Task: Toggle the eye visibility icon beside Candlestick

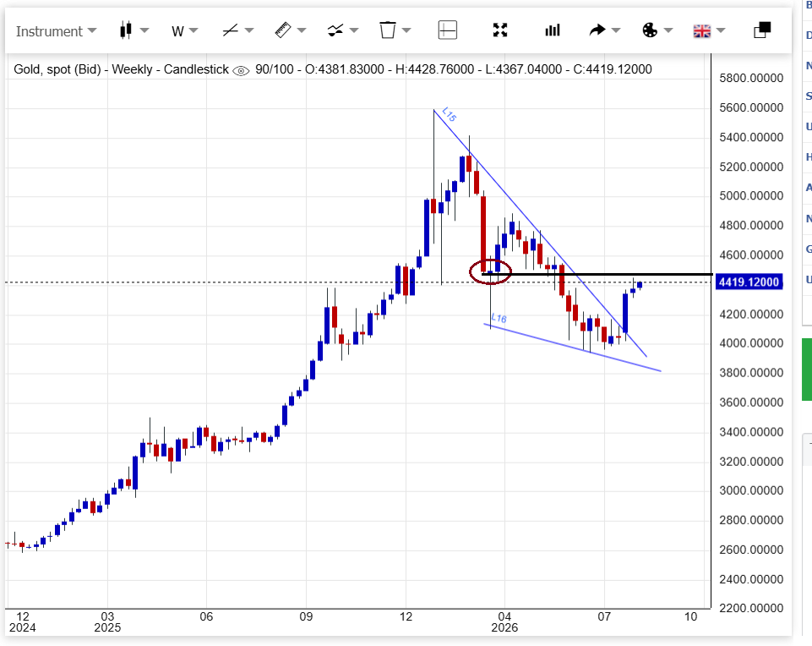Action: 241,70
